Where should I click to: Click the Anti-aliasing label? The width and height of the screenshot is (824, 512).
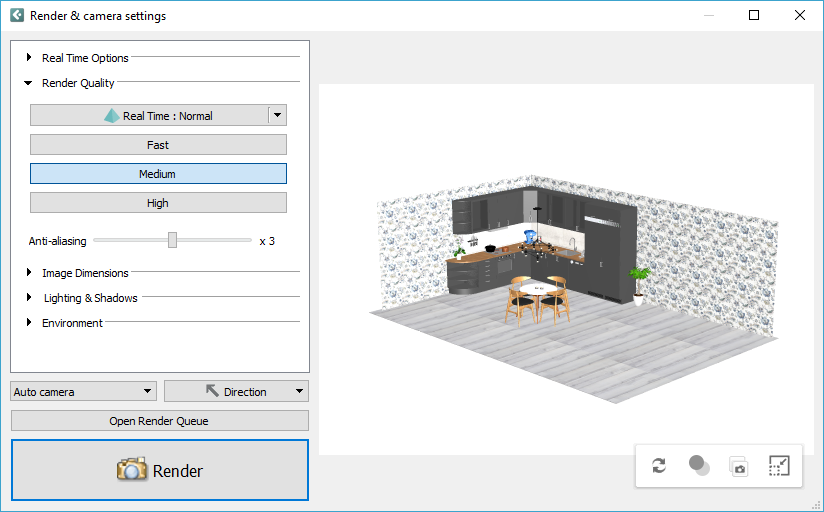pyautogui.click(x=57, y=241)
